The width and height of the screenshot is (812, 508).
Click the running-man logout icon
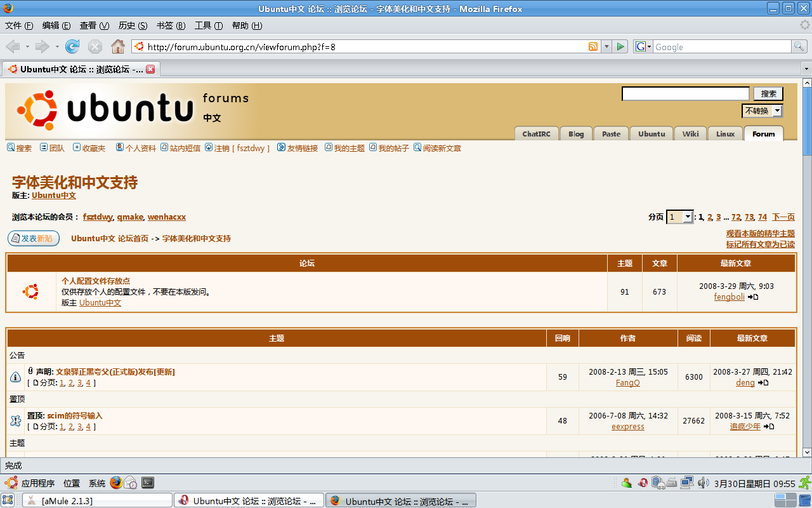pyautogui.click(x=804, y=483)
